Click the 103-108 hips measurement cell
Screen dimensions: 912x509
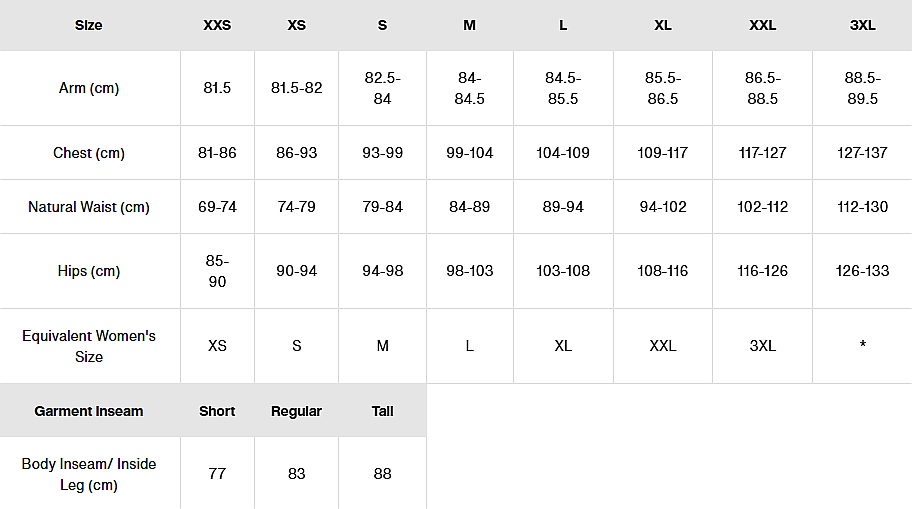(x=563, y=271)
